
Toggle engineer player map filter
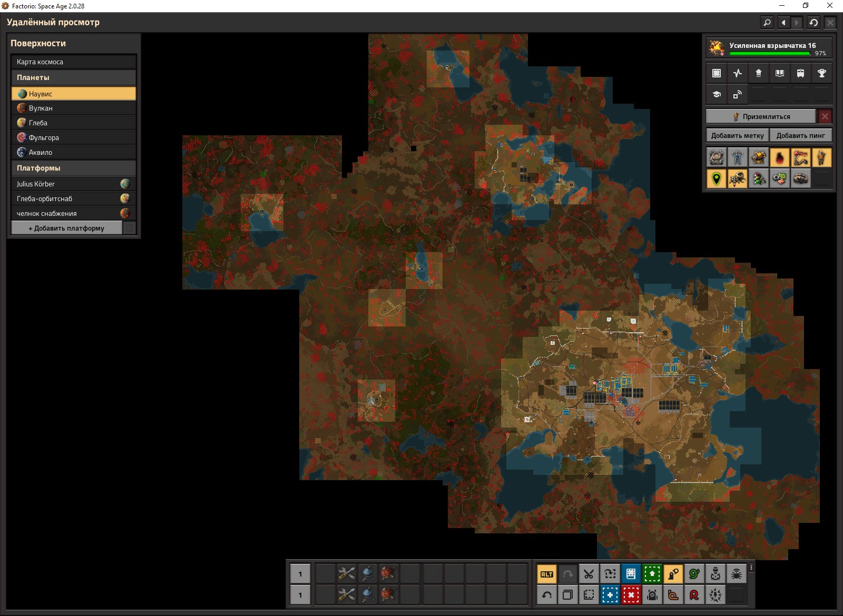[x=822, y=157]
